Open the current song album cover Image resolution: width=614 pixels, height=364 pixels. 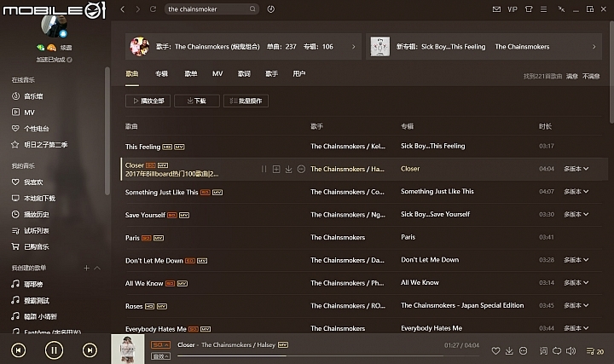click(x=128, y=350)
